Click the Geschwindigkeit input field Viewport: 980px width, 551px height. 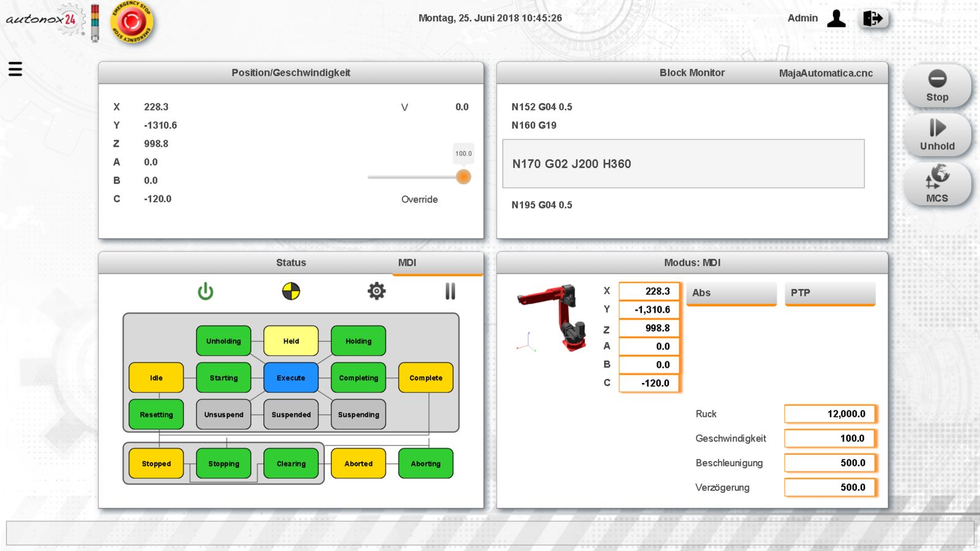coord(830,438)
